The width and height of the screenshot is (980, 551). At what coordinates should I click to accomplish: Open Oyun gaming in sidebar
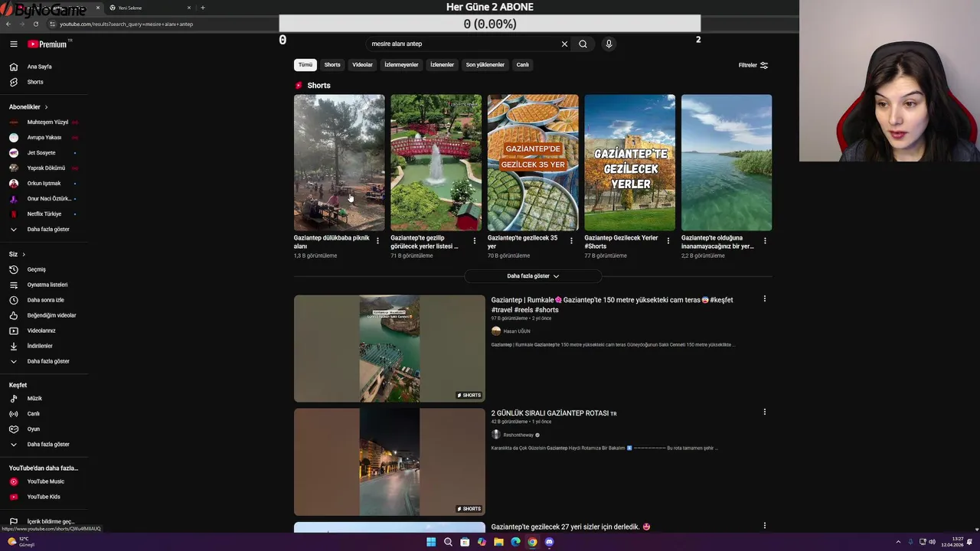click(33, 429)
